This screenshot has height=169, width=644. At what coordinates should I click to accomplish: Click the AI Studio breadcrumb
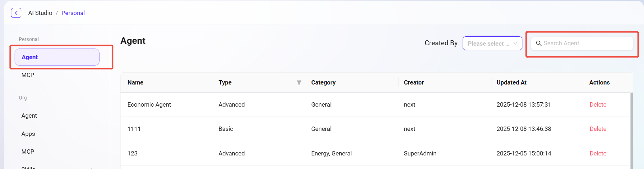point(40,13)
